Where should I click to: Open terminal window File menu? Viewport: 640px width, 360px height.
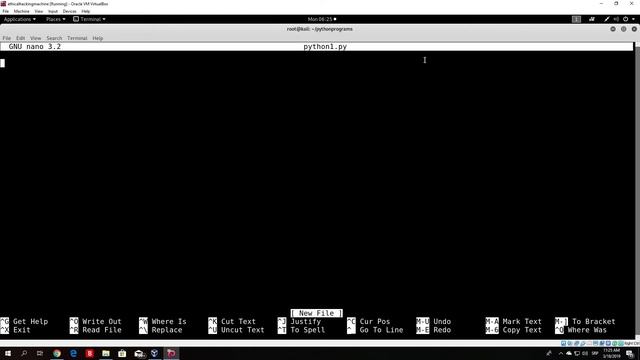(x=7, y=38)
